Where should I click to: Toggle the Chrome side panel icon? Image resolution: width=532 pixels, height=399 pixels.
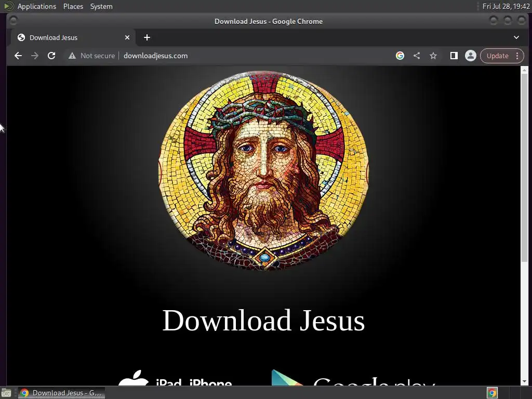(x=454, y=56)
